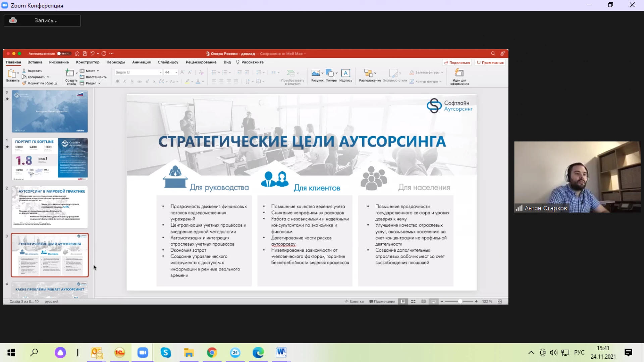Click the Поделиться button

[457, 63]
